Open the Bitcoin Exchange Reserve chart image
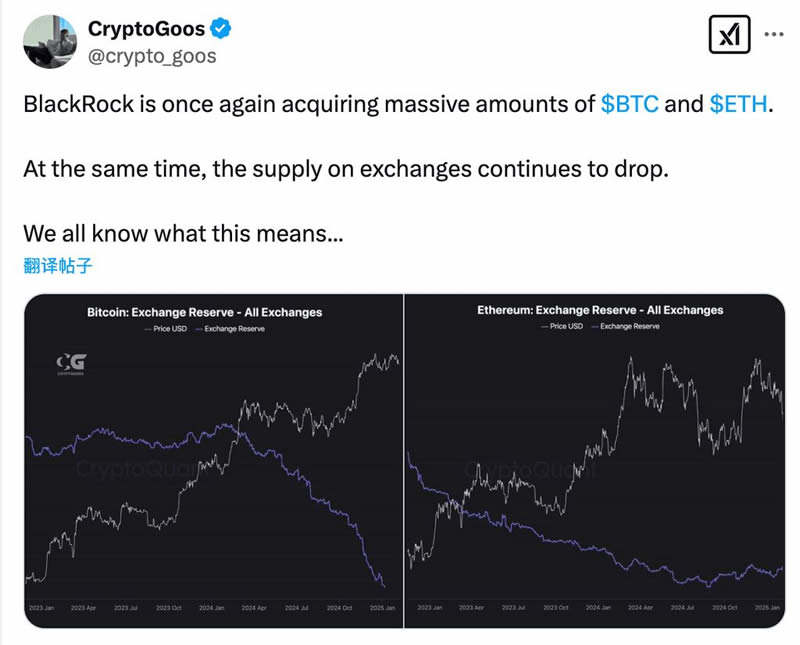Screen dimensions: 800x645 click(x=213, y=461)
